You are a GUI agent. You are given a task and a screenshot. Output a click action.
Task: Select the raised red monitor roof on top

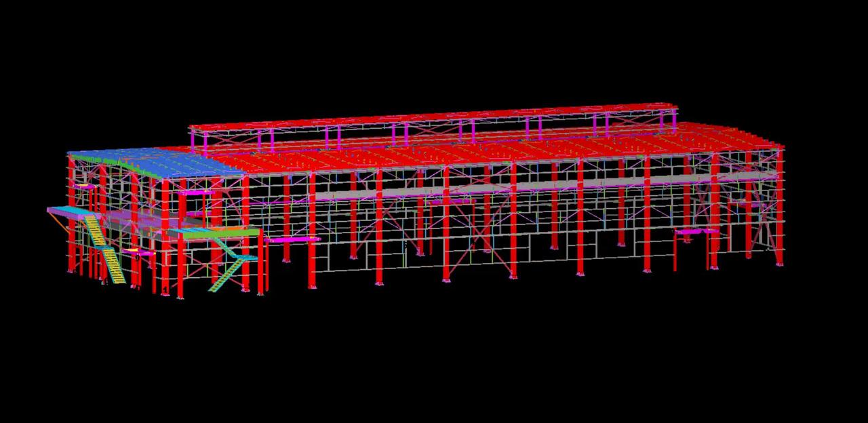click(434, 117)
